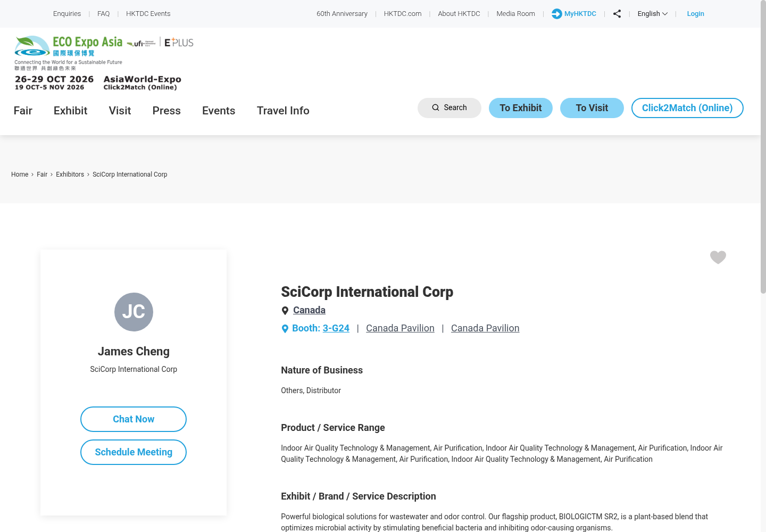Open the booth 3-G24 link
The image size is (766, 532).
tap(336, 328)
